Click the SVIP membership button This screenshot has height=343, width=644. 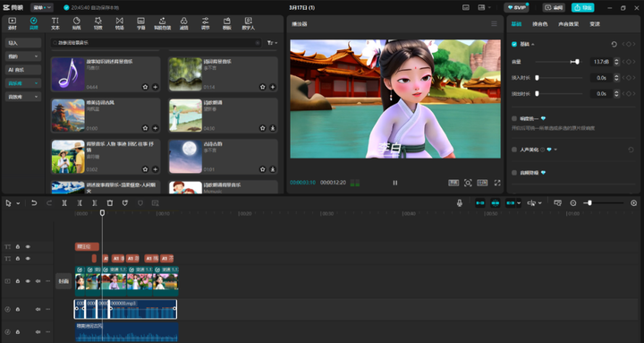(x=516, y=7)
